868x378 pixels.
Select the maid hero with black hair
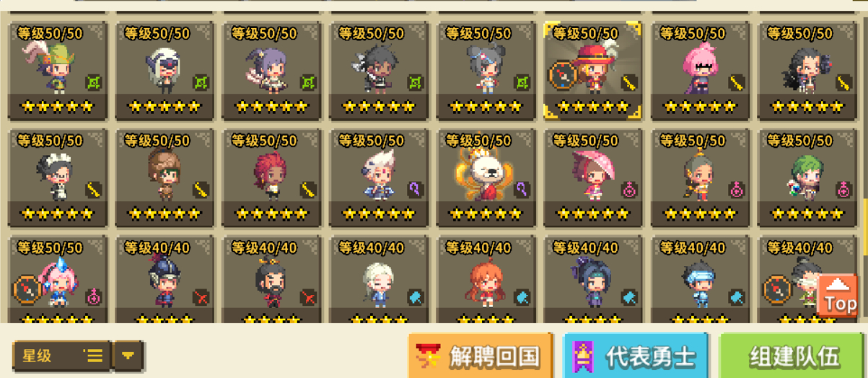pyautogui.click(x=57, y=178)
